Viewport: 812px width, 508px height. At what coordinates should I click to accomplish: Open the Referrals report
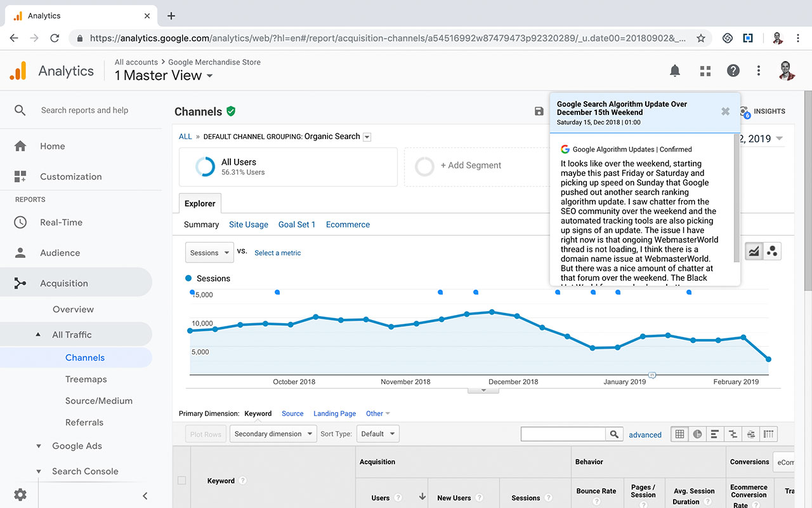(x=84, y=422)
